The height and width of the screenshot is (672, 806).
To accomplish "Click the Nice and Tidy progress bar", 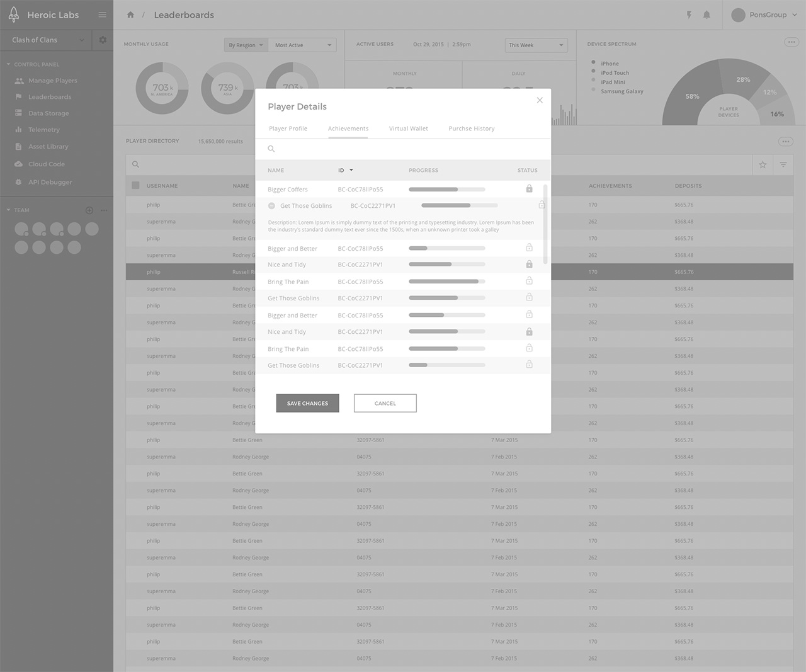I will coord(446,265).
